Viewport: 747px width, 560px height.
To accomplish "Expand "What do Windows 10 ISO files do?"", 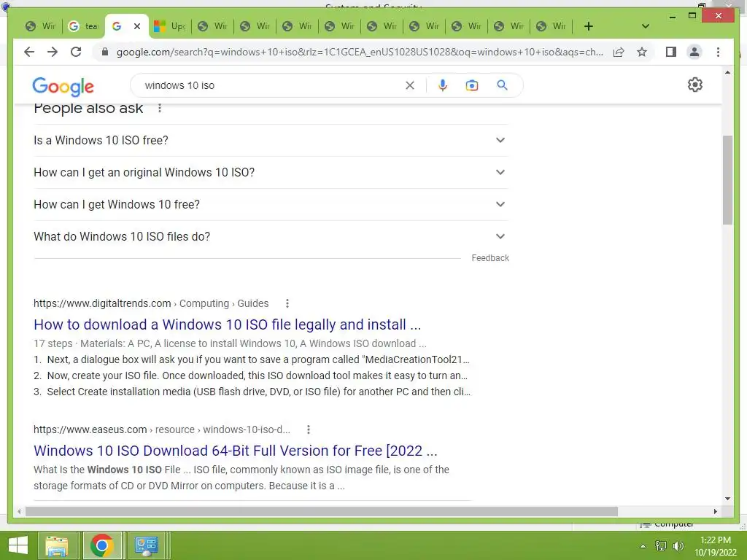I will click(x=271, y=237).
